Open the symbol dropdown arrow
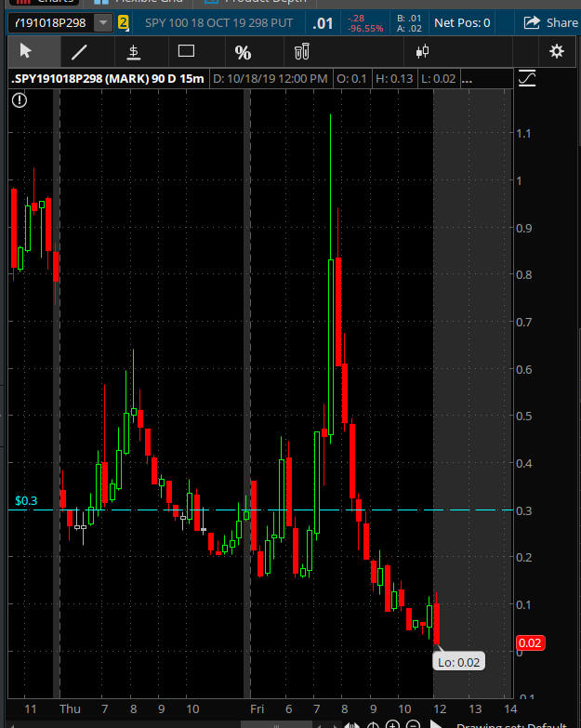 click(x=103, y=22)
